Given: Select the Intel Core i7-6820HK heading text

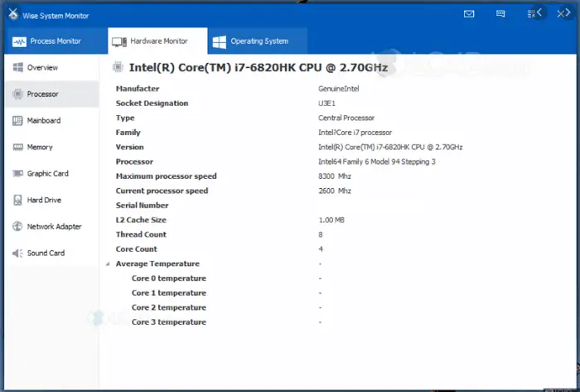Looking at the screenshot, I should (259, 68).
